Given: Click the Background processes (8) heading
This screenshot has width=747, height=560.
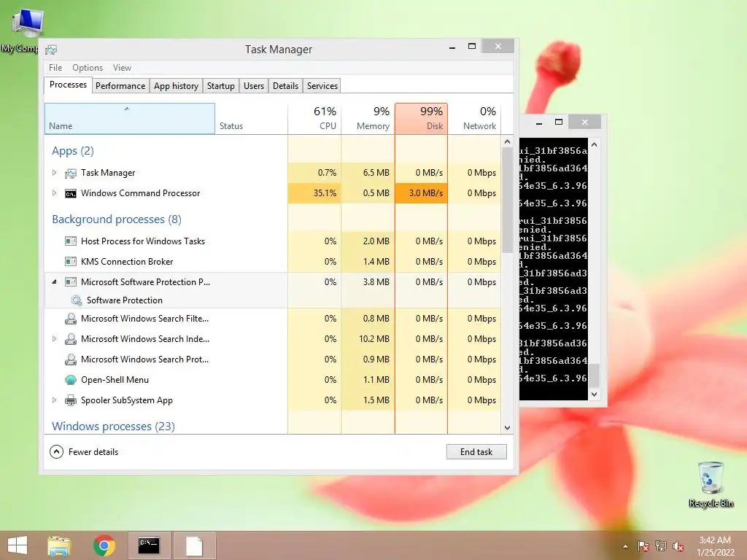Looking at the screenshot, I should point(117,219).
